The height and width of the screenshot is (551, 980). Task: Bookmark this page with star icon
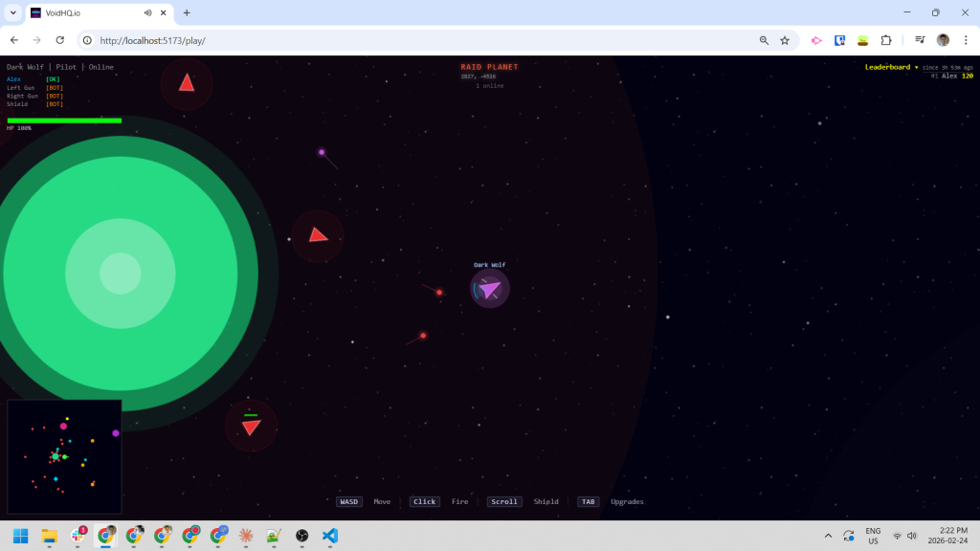[x=785, y=40]
